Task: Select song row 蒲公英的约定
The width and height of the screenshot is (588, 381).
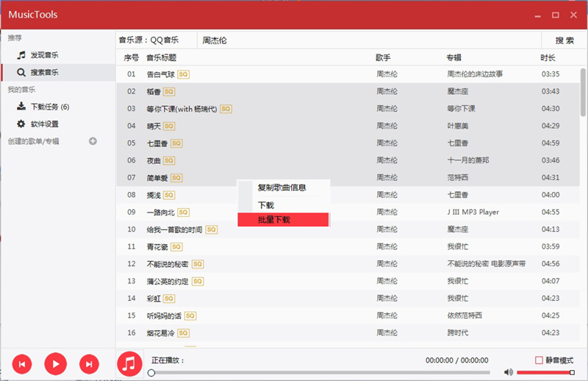Action: click(348, 281)
